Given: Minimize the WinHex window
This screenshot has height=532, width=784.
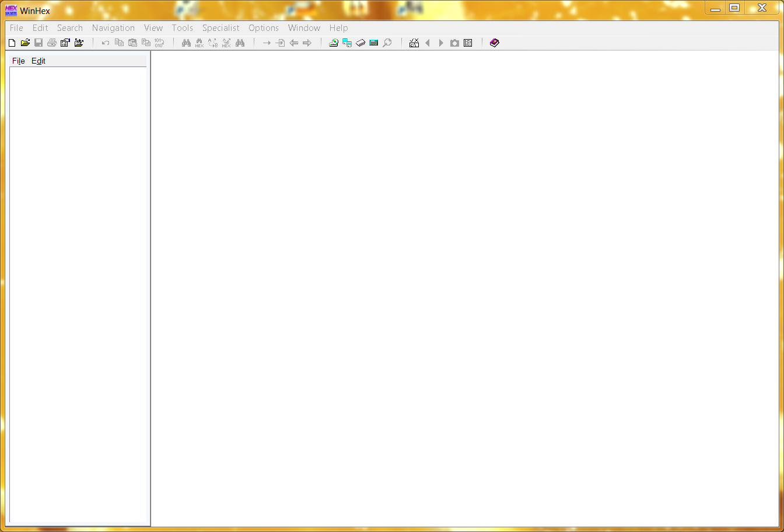Looking at the screenshot, I should click(715, 8).
